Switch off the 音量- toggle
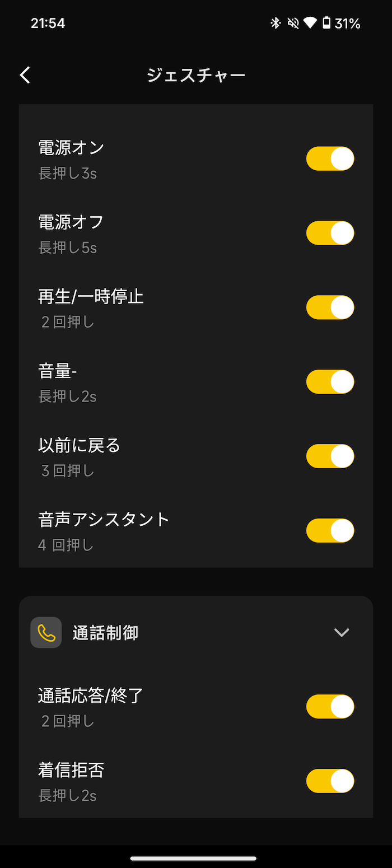This screenshot has width=392, height=868. (330, 382)
